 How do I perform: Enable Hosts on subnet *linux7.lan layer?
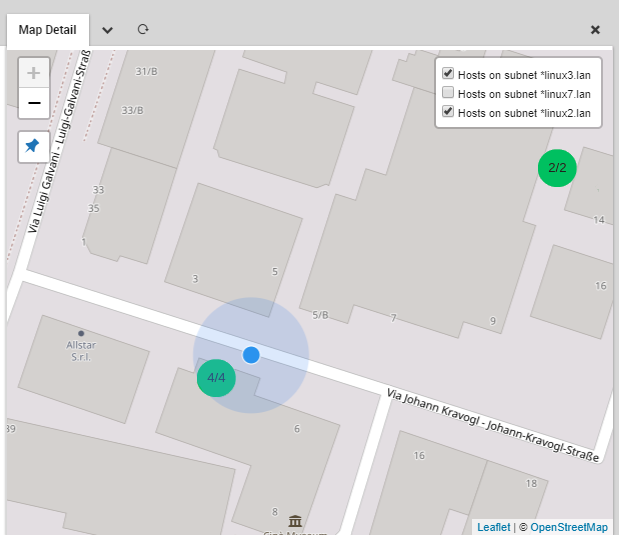448,93
